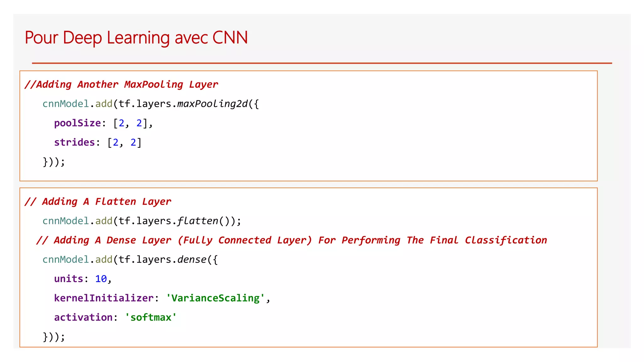This screenshot has width=644, height=362.
Task: Click the slide title 'Pour Deep Learning avec CNN'
Action: 136,38
